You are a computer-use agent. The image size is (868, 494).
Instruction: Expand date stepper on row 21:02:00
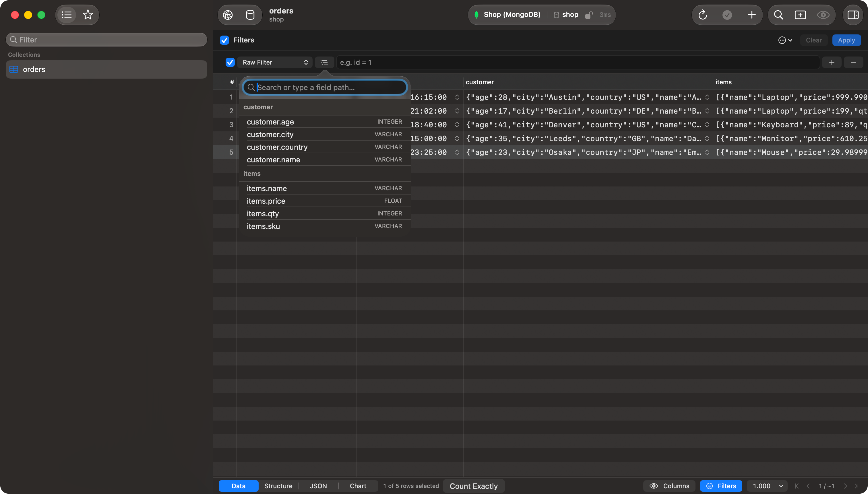click(457, 111)
